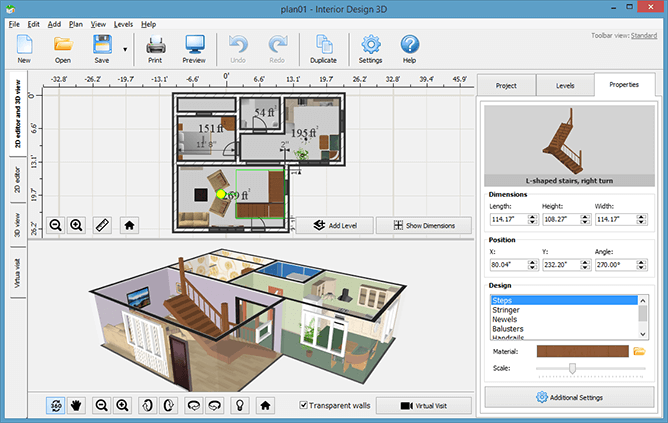
Task: Expand the Save dropdown arrow
Action: click(x=125, y=49)
